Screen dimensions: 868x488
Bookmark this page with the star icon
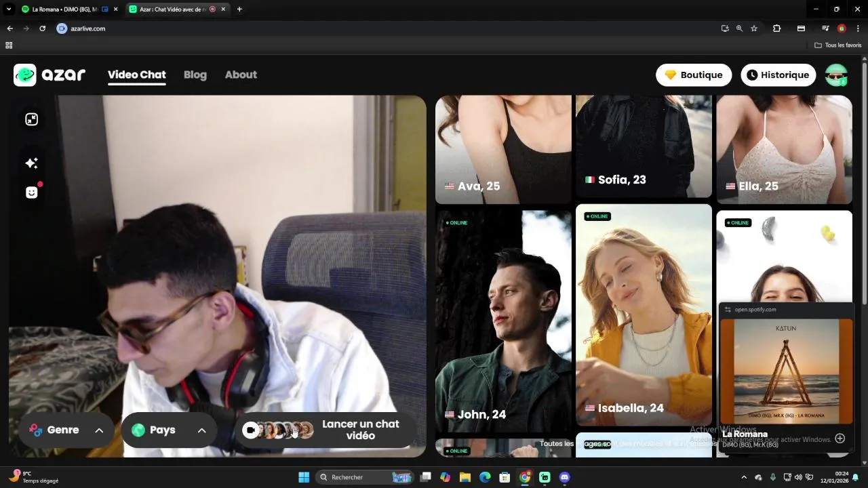click(754, 28)
